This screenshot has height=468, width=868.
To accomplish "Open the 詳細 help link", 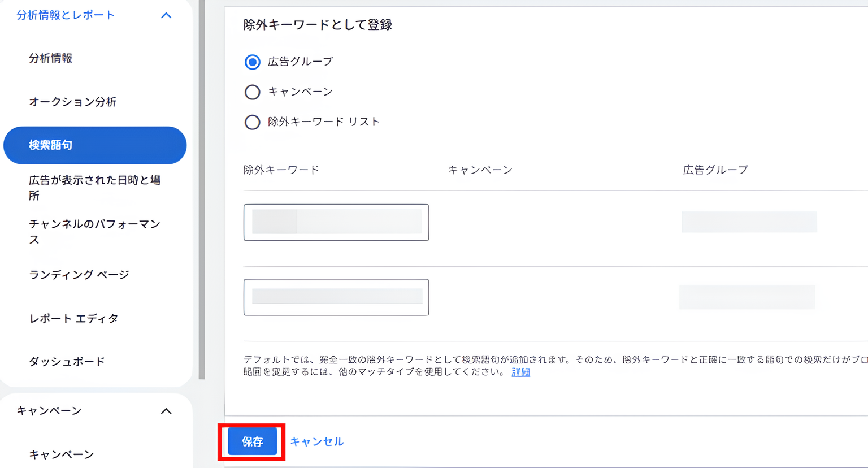I will 519,372.
